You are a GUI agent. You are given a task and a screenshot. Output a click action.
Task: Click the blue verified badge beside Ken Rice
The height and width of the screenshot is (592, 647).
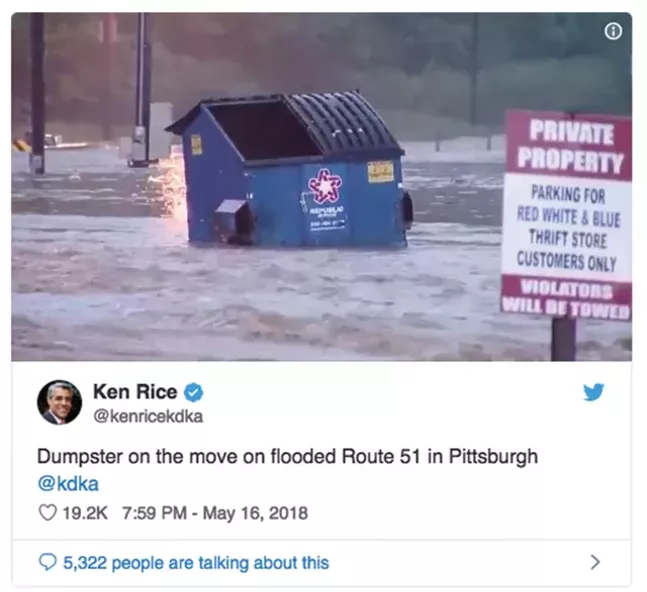[x=193, y=392]
